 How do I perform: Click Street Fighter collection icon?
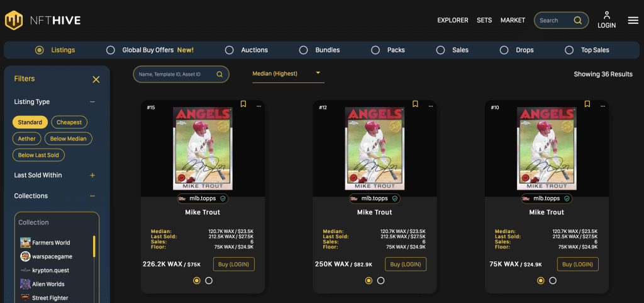pos(25,298)
